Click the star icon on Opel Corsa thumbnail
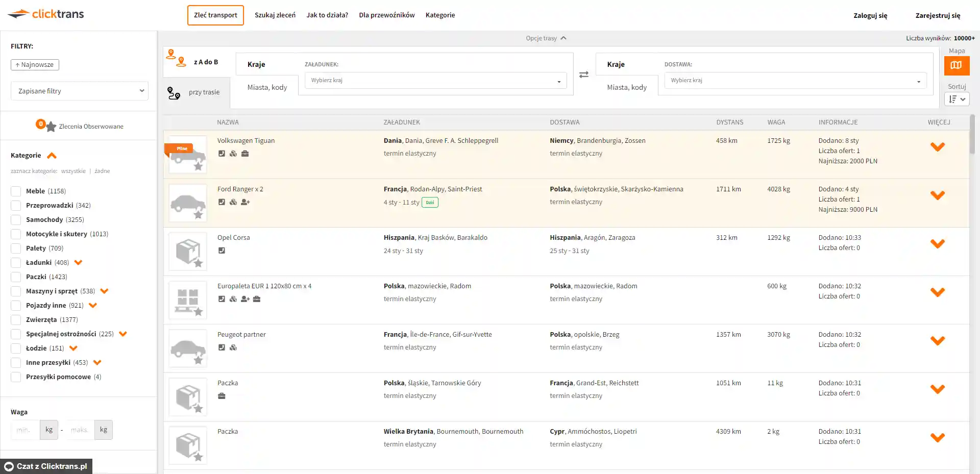The height and width of the screenshot is (474, 980). coord(198,263)
